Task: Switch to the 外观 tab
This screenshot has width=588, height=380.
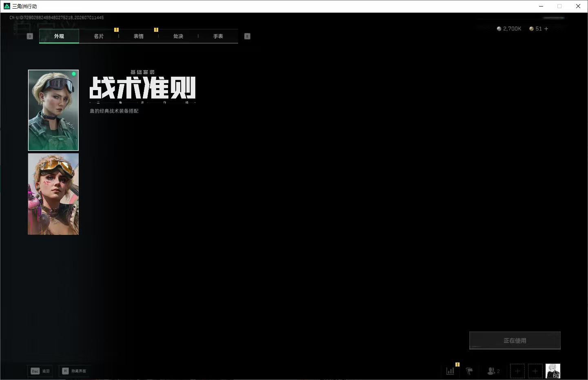Action: coord(59,36)
